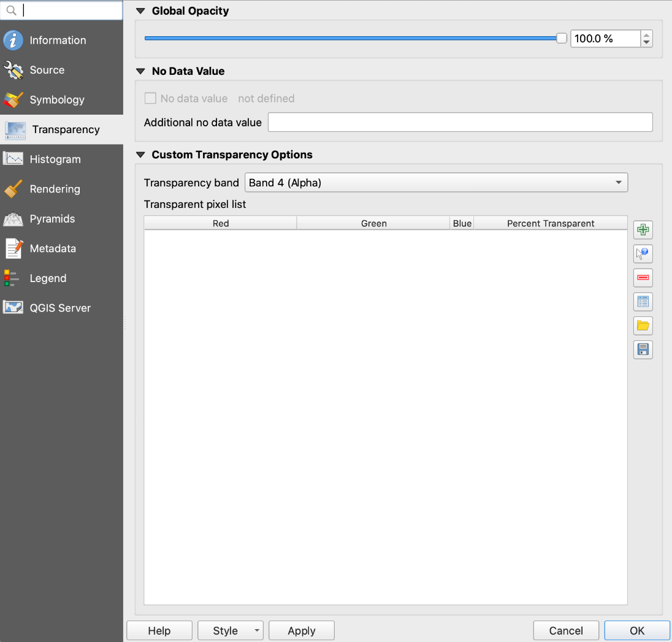
Task: Click the default values table icon
Action: [x=643, y=301]
